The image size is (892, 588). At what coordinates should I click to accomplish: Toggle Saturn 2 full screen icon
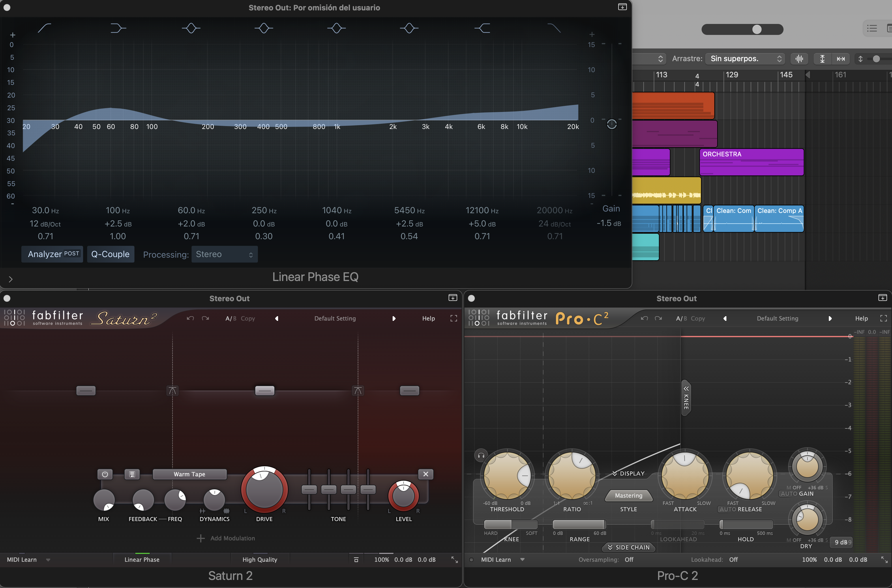(454, 318)
